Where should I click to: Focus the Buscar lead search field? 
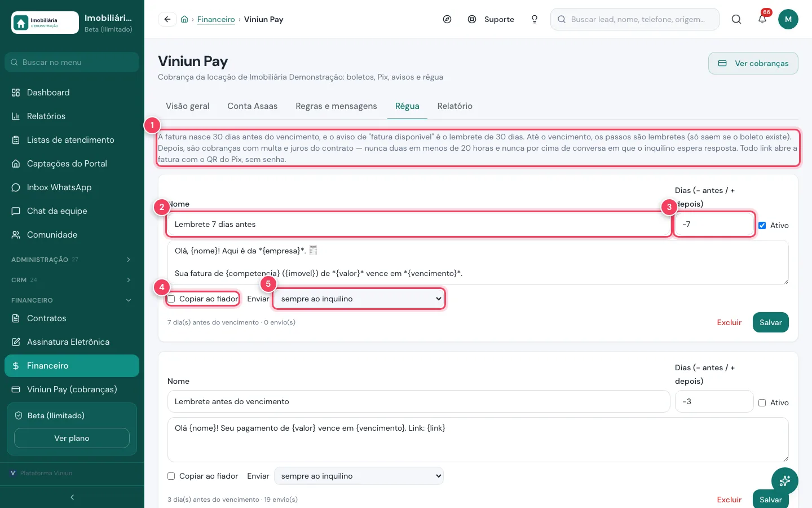click(635, 19)
